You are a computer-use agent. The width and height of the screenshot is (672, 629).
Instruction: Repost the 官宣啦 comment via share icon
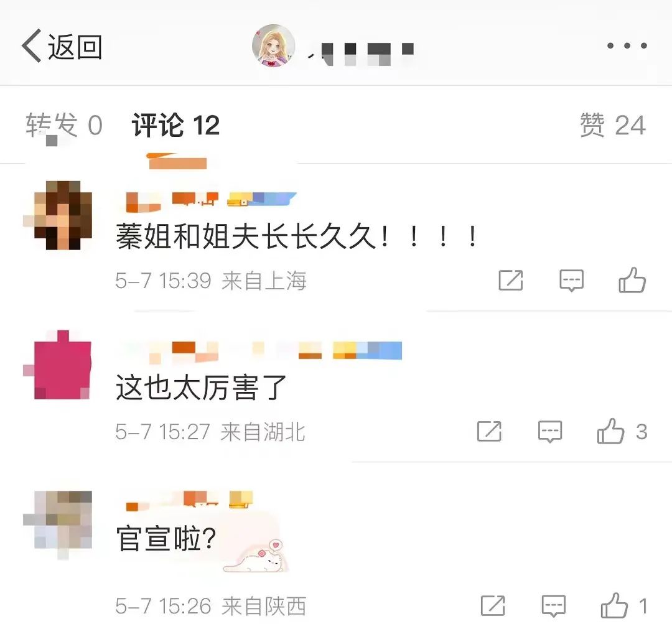pyautogui.click(x=492, y=605)
